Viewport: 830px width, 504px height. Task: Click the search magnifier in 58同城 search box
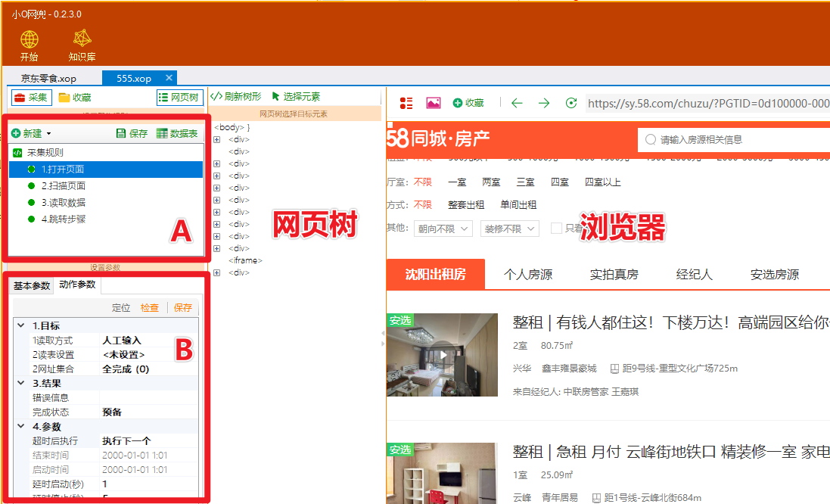651,140
